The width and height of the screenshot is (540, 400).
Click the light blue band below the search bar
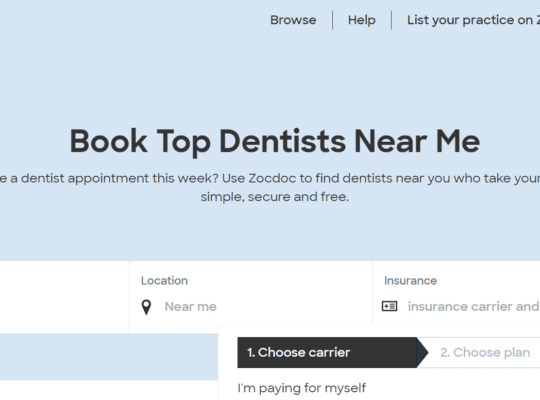click(x=109, y=357)
